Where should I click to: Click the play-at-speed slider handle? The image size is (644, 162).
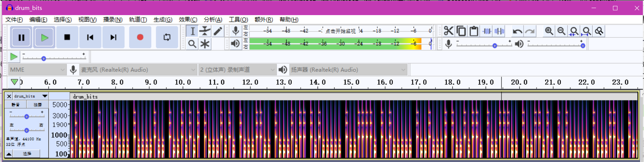click(x=44, y=59)
